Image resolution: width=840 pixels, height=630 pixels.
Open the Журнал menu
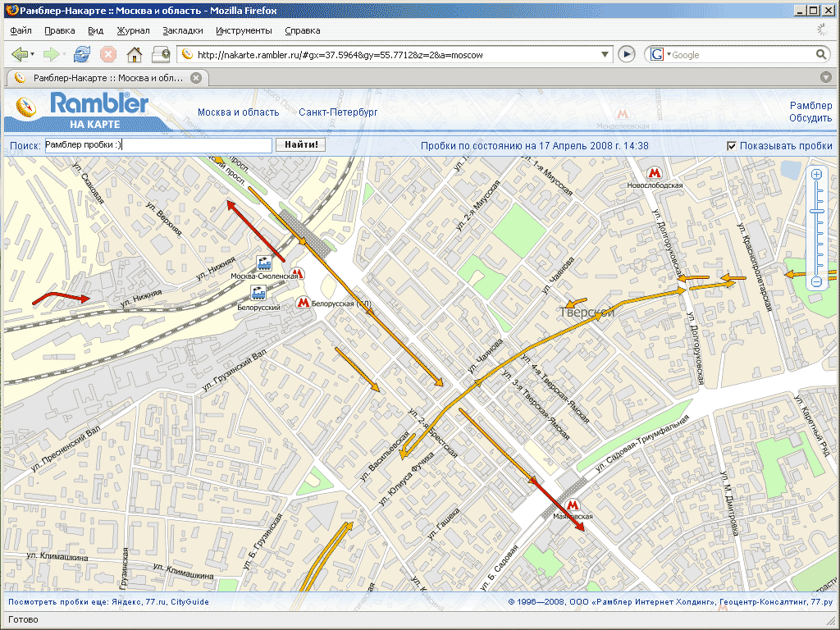pyautogui.click(x=134, y=30)
